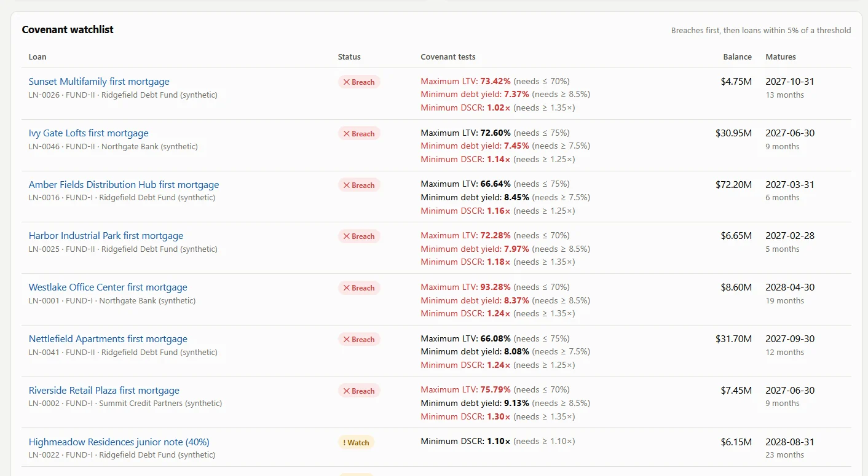Click the Covenant watchlist heading
Image resolution: width=868 pixels, height=476 pixels.
click(68, 29)
